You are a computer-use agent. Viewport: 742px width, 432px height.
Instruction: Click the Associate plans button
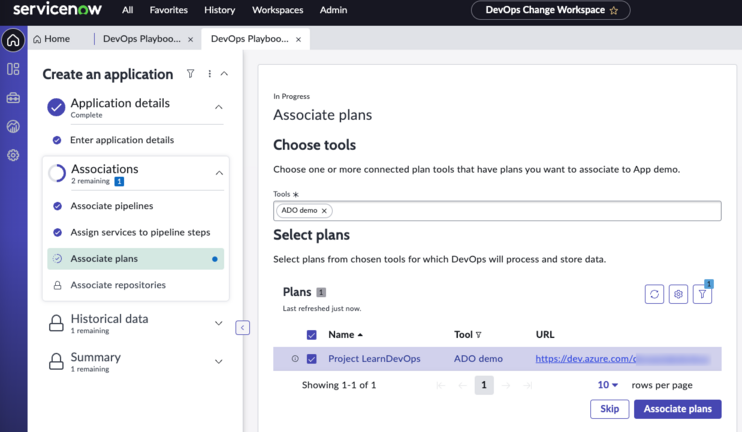coord(678,409)
